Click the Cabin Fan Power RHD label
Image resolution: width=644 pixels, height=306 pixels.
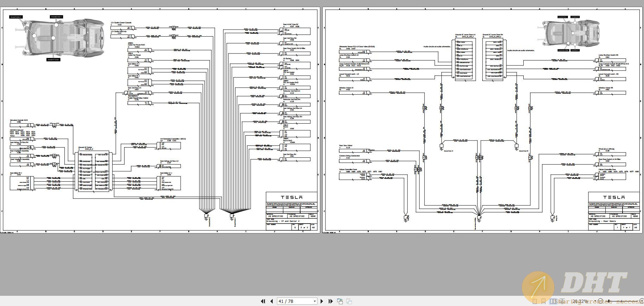point(136,45)
